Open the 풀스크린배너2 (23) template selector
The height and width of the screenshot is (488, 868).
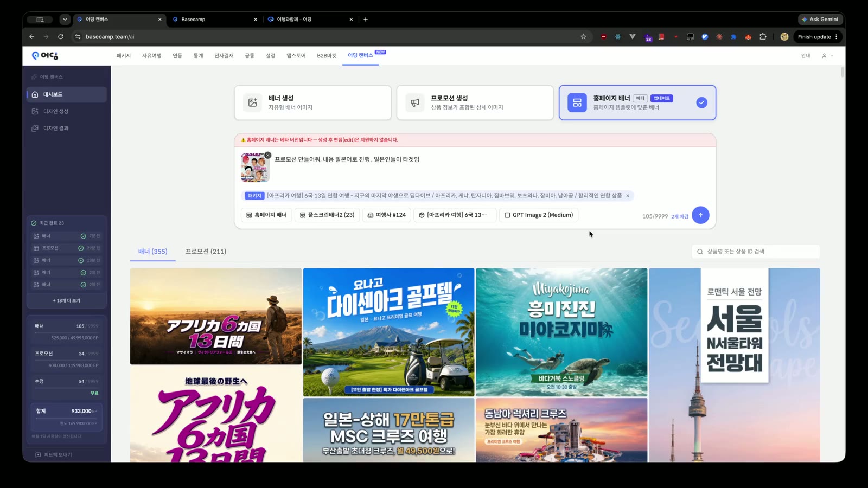[327, 215]
